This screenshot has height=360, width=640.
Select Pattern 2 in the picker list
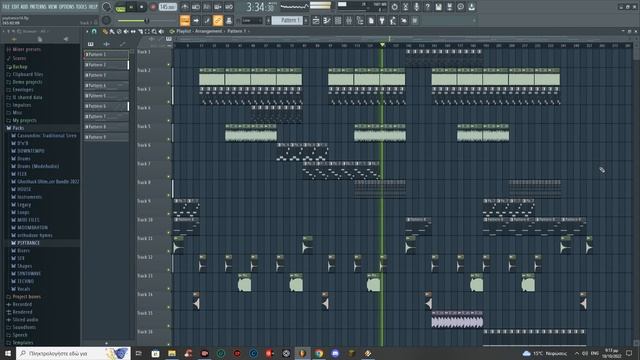click(106, 65)
